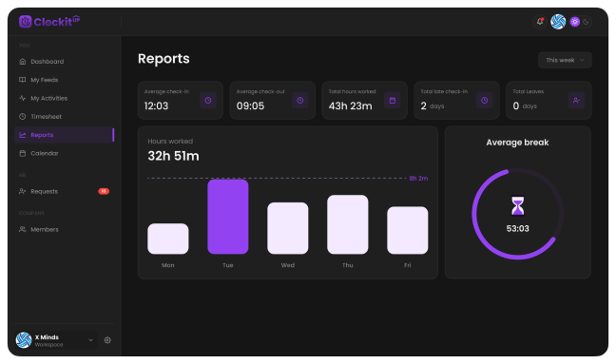Viewport: 616px width, 364px height.
Task: Switch to dark mode moon toggle
Action: (587, 22)
